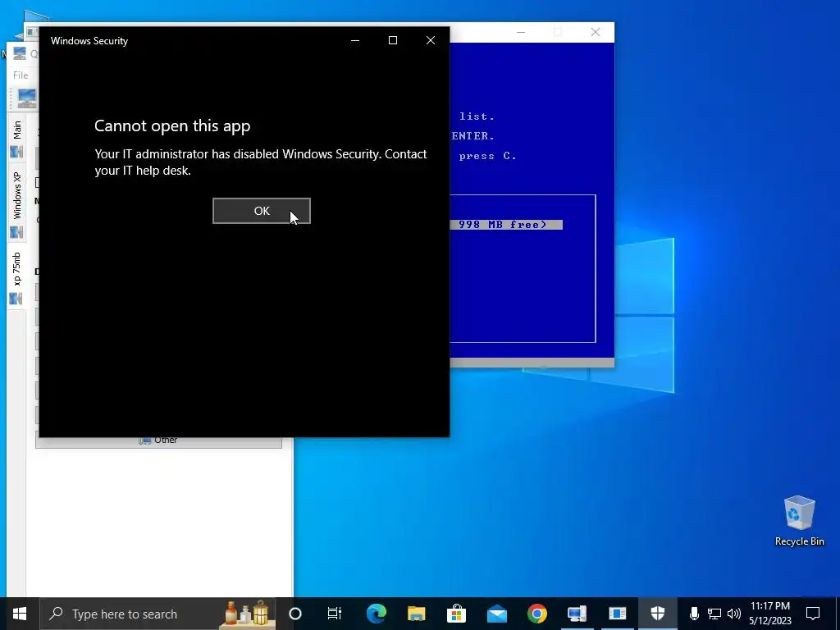
Task: Open File Explorer from the taskbar
Action: (416, 614)
